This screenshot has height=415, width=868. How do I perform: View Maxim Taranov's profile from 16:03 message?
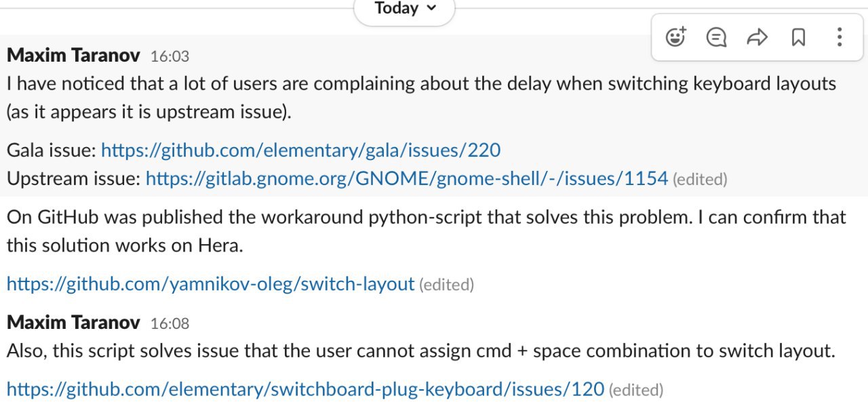pyautogui.click(x=73, y=55)
